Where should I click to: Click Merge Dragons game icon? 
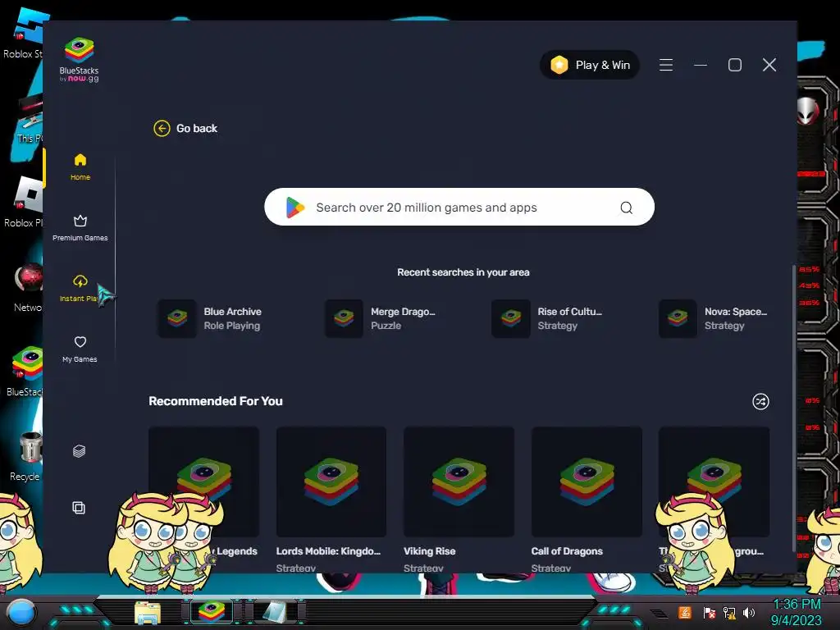pyautogui.click(x=344, y=318)
